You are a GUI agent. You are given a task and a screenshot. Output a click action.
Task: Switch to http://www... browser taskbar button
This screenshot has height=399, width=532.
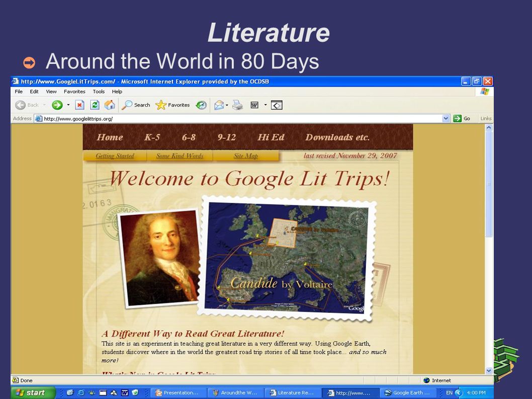tap(349, 393)
